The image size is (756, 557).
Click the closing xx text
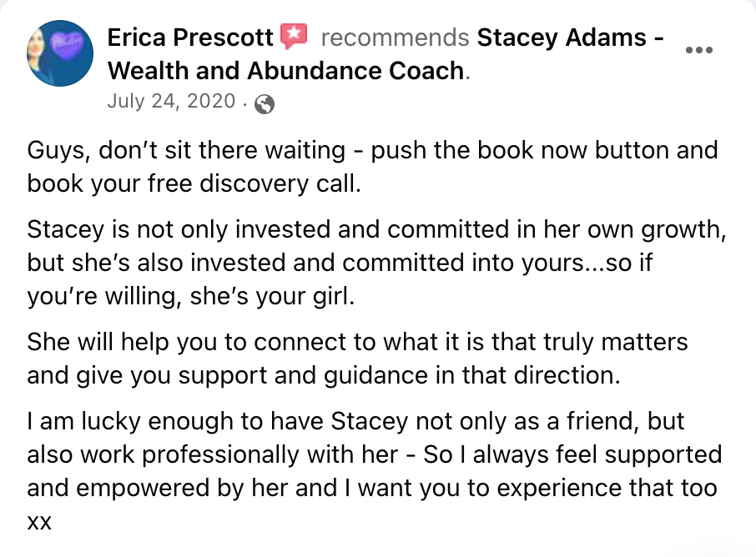click(39, 522)
